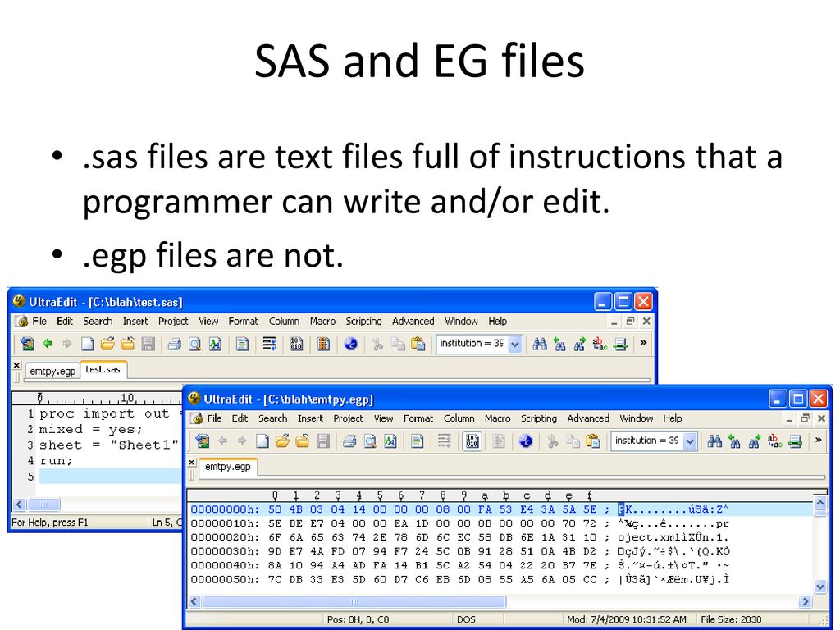Expand toolbar overflow chevron in test.sas window
Image resolution: width=840 pixels, height=630 pixels.
(x=643, y=343)
